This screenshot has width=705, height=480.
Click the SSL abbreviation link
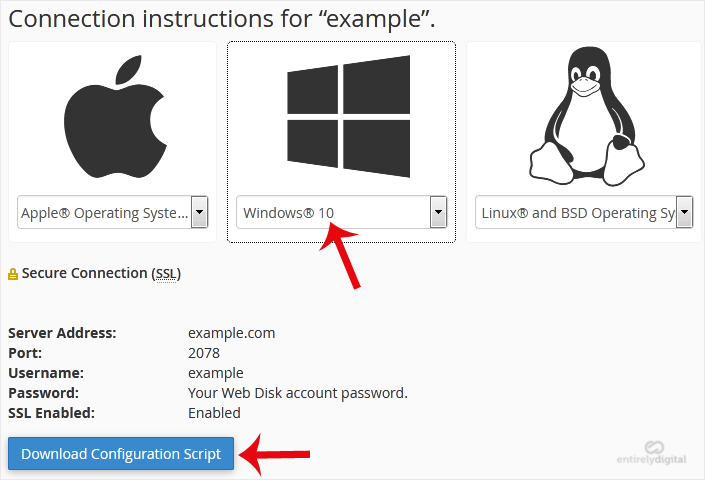point(166,273)
